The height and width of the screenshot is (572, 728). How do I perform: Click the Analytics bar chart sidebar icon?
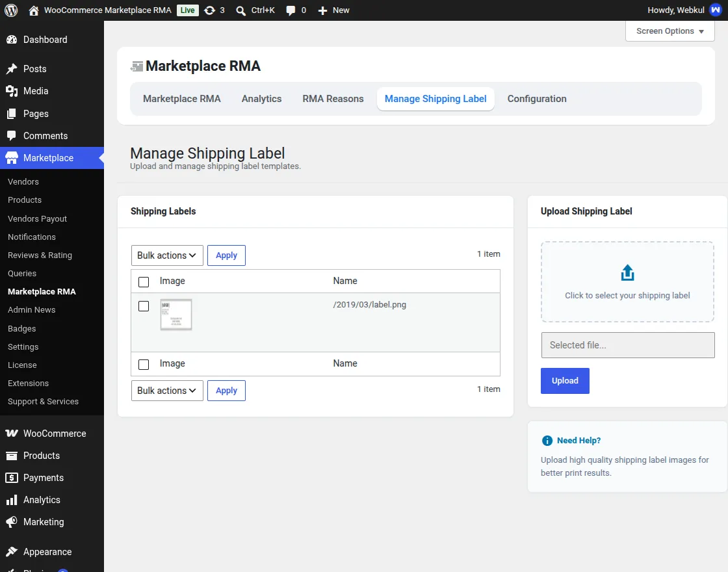(12, 500)
